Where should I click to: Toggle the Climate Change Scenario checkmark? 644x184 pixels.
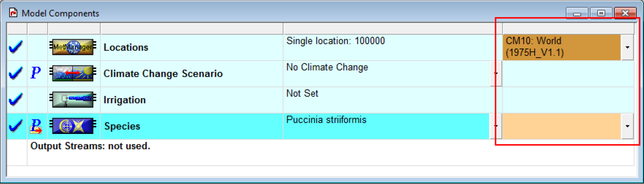[16, 74]
